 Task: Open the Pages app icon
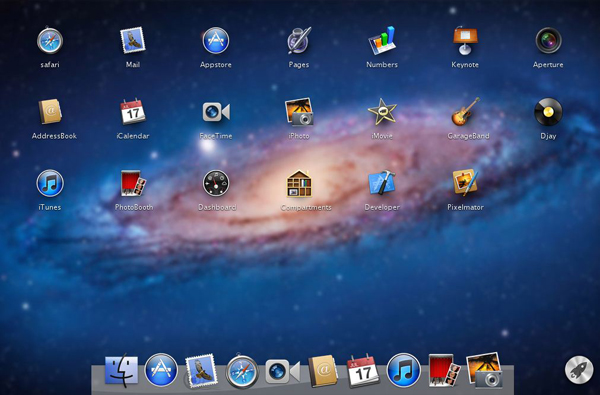point(299,40)
